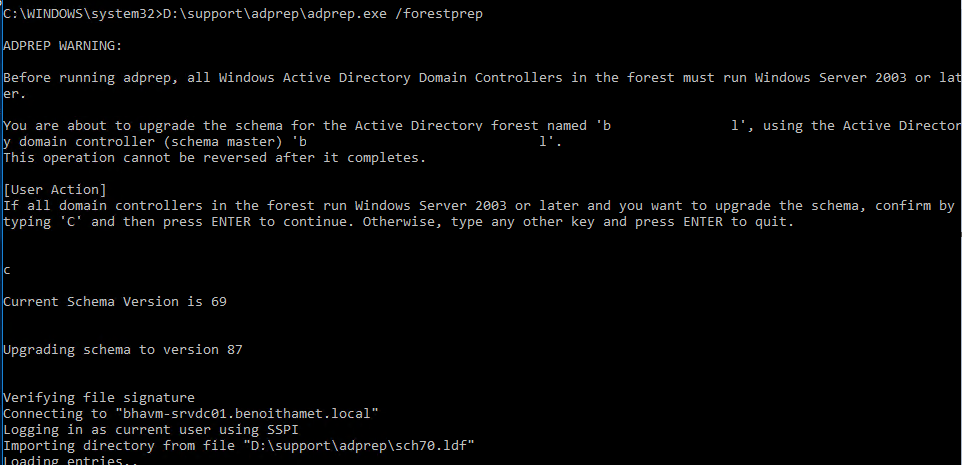Image resolution: width=962 pixels, height=465 pixels.
Task: Click the 'Verifying file signature' line
Action: tap(99, 397)
